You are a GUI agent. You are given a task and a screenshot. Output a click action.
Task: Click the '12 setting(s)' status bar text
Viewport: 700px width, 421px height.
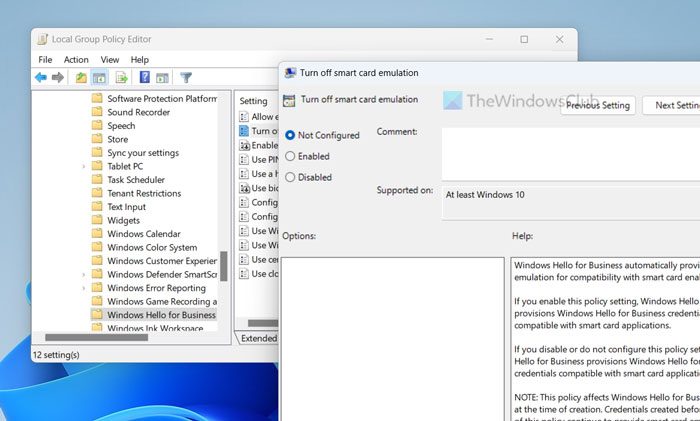(56, 355)
